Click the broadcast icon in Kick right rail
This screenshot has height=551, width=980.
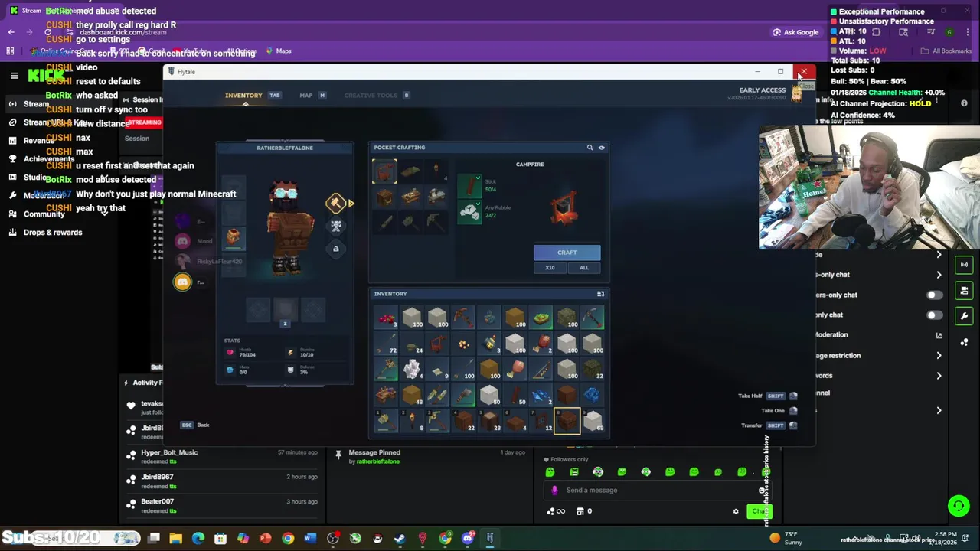click(x=964, y=265)
